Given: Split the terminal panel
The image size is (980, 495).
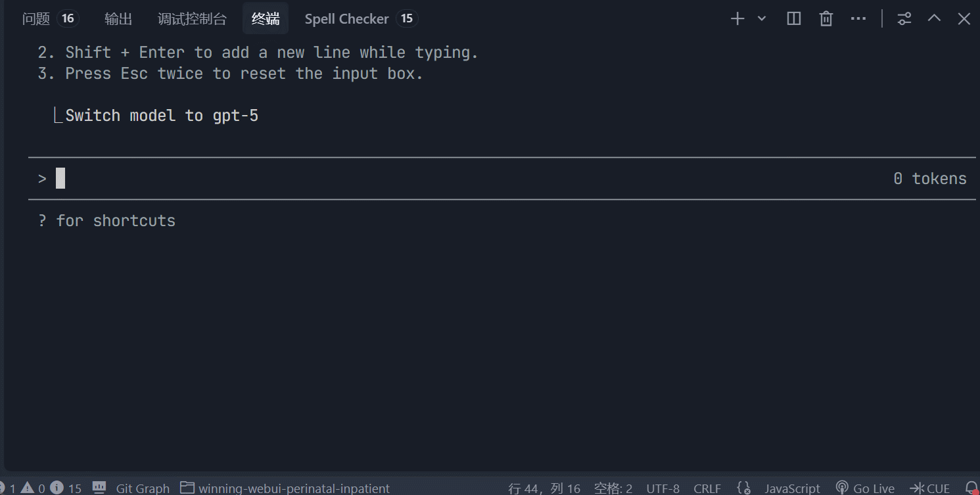Looking at the screenshot, I should tap(794, 19).
